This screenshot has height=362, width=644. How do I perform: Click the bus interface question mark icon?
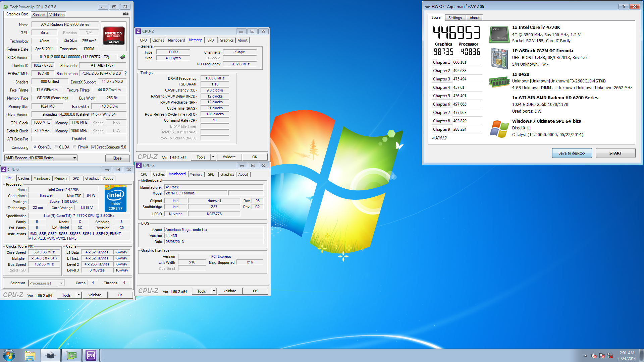pyautogui.click(x=125, y=73)
